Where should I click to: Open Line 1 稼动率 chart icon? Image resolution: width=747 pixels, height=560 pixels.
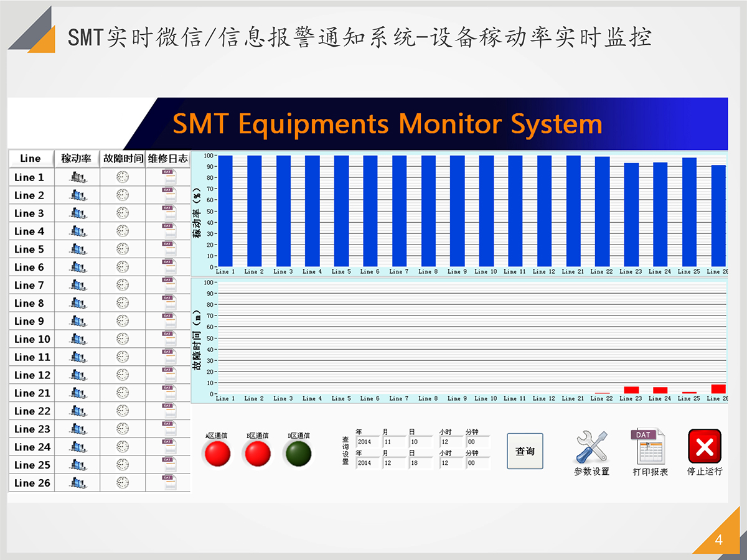click(x=77, y=177)
